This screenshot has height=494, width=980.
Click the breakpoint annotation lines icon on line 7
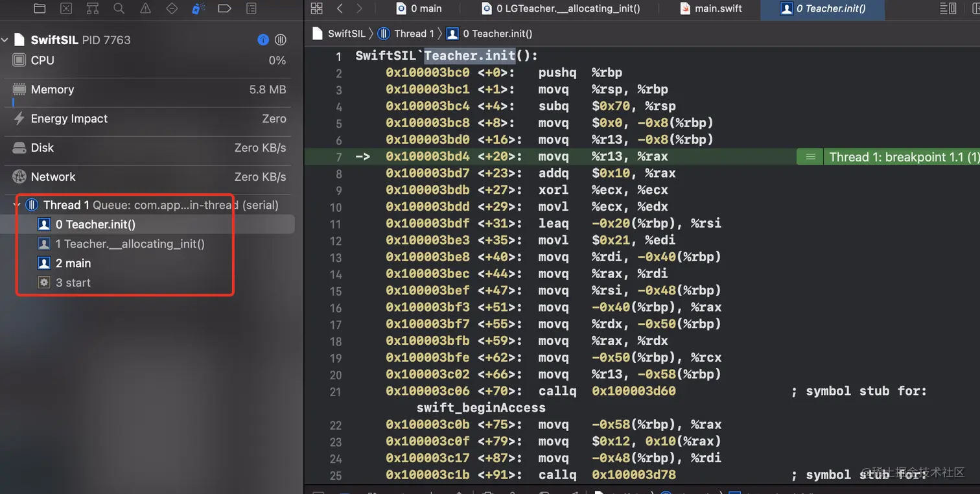(x=810, y=157)
